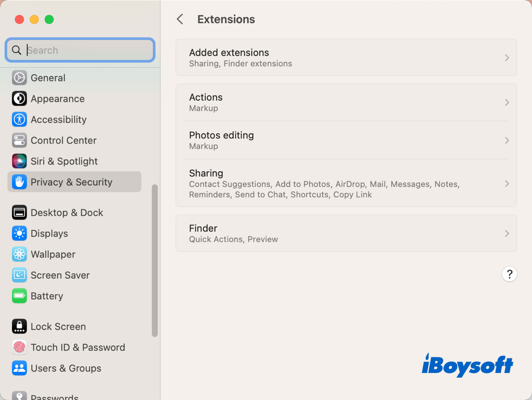Open the Screen Saver icon
The width and height of the screenshot is (532, 400).
19,275
